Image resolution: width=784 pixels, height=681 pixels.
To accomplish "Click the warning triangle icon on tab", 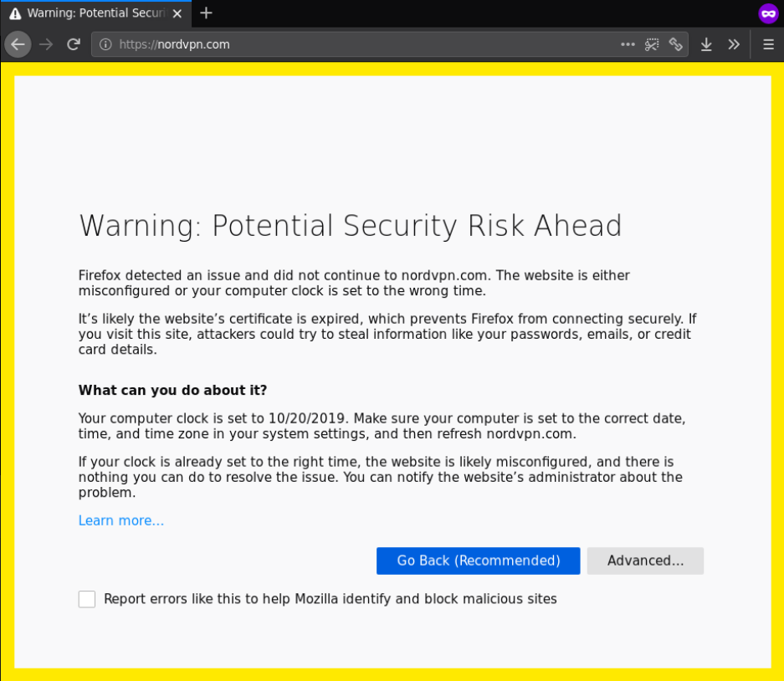I will pyautogui.click(x=16, y=13).
